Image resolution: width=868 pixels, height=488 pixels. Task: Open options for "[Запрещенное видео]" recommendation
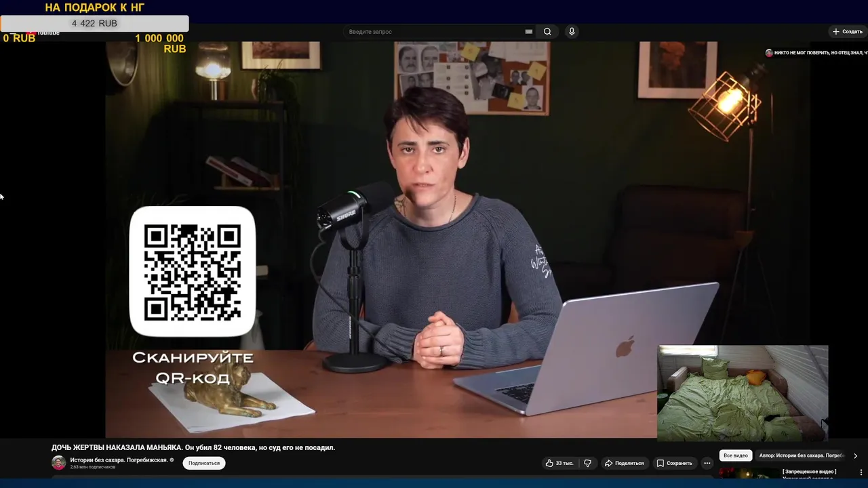pos(861,472)
